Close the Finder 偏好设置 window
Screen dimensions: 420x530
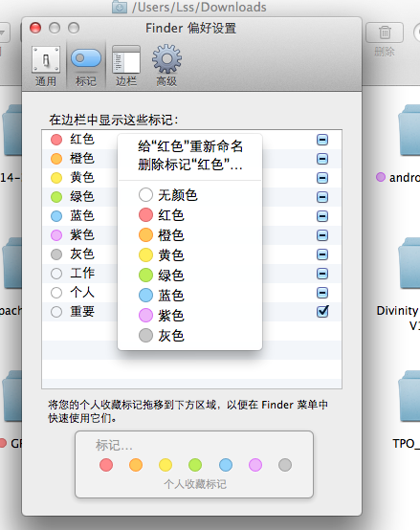35,28
